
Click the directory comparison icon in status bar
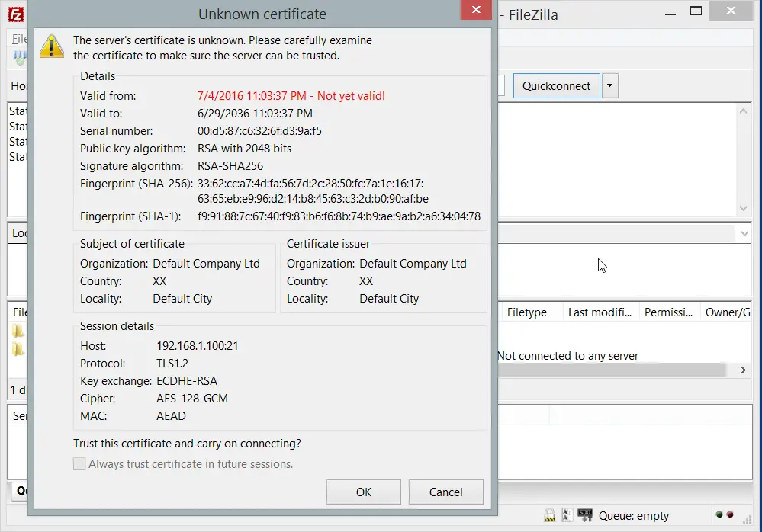(x=567, y=515)
